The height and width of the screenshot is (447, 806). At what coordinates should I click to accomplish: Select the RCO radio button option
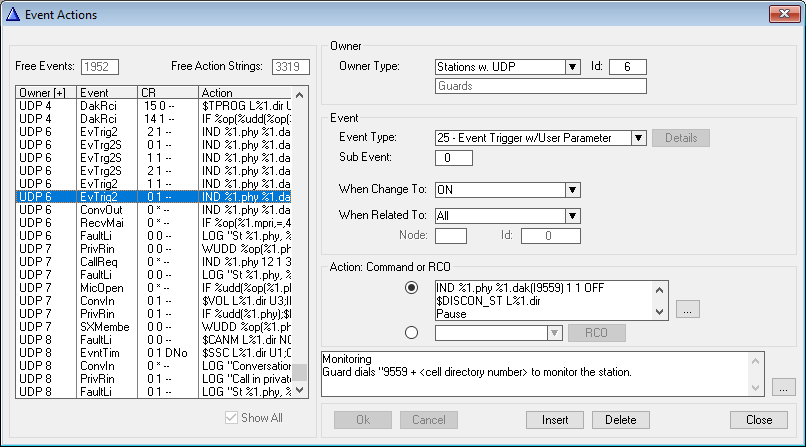[x=410, y=333]
